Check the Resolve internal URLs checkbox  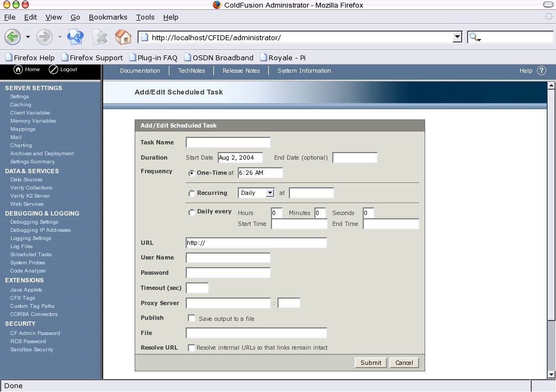point(192,347)
